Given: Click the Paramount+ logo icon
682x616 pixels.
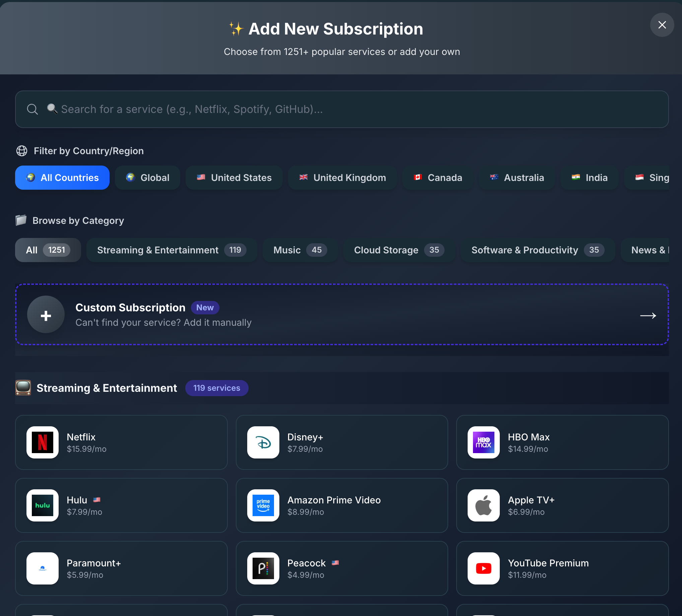Looking at the screenshot, I should (x=42, y=568).
